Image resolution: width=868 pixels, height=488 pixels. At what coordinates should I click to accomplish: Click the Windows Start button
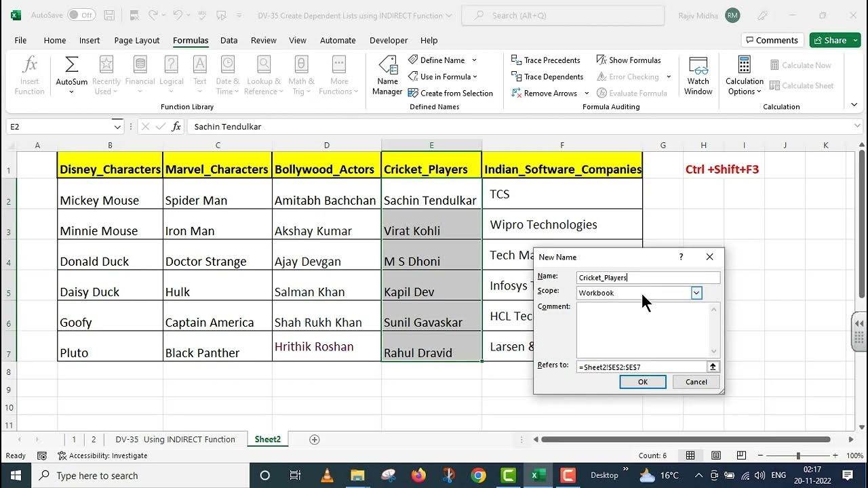(x=16, y=475)
